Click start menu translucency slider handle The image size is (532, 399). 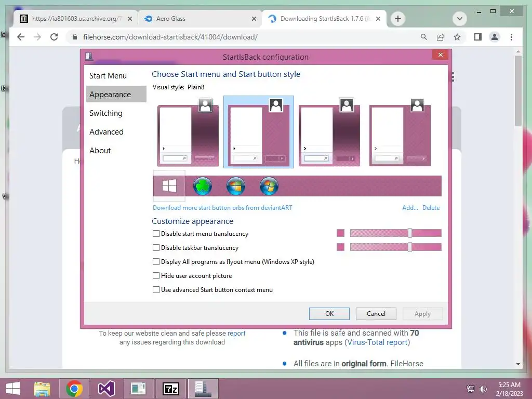coord(410,233)
